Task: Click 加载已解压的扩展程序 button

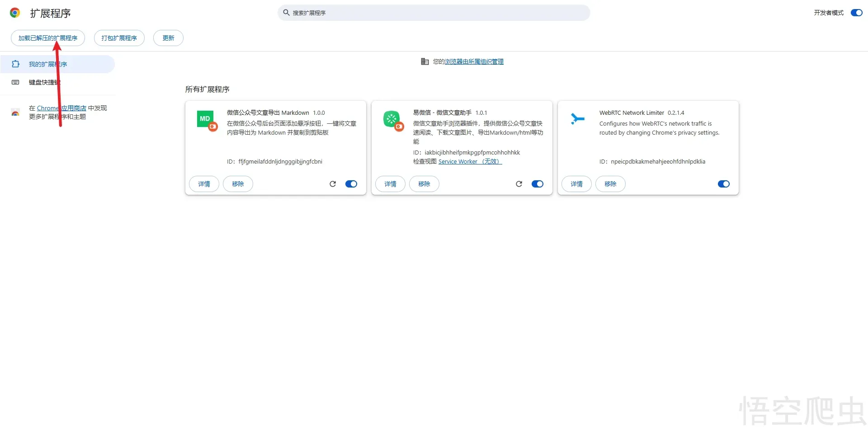Action: tap(48, 38)
